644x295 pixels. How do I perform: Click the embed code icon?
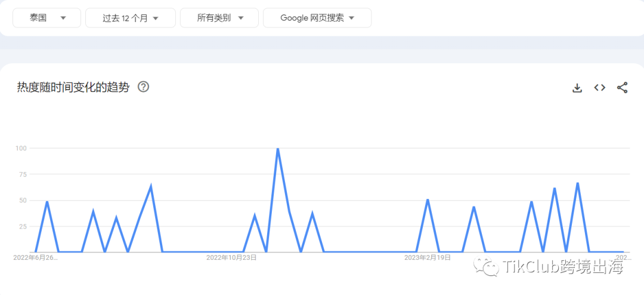(x=600, y=87)
